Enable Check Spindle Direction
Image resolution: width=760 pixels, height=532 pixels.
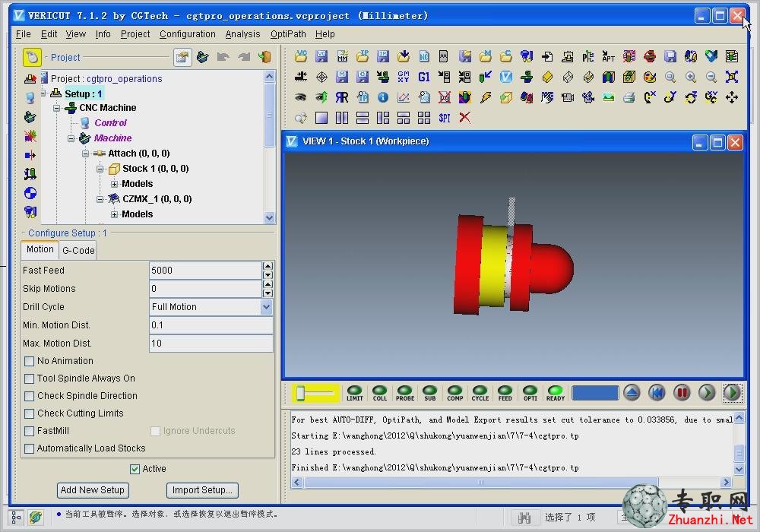click(29, 396)
